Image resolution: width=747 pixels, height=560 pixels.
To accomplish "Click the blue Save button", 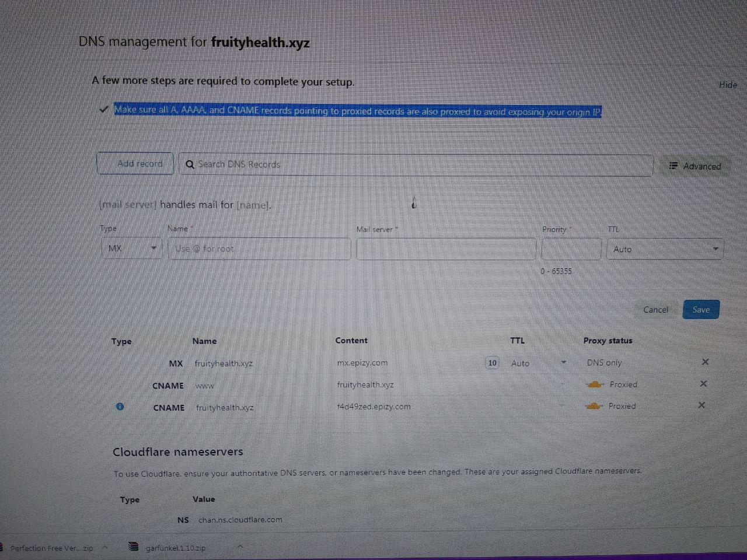I will 701,310.
